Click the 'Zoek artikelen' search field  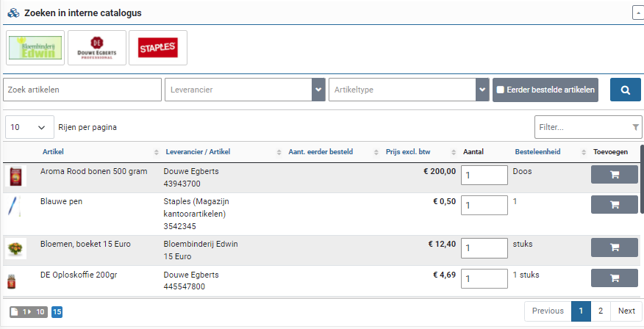pyautogui.click(x=82, y=90)
